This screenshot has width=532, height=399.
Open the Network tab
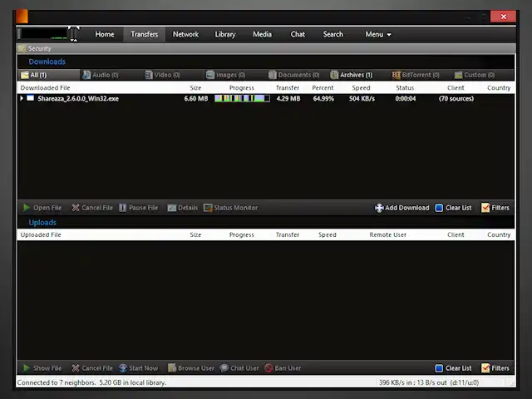[x=185, y=34]
